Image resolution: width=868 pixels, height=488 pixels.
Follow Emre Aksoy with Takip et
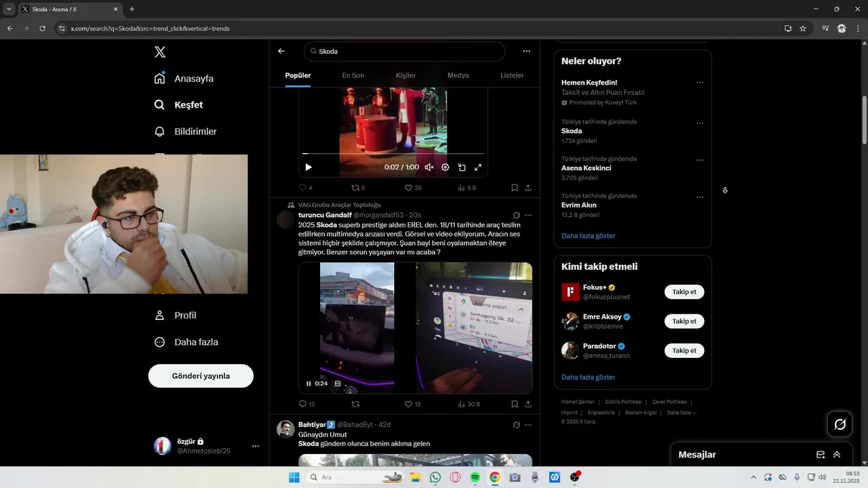pos(684,321)
